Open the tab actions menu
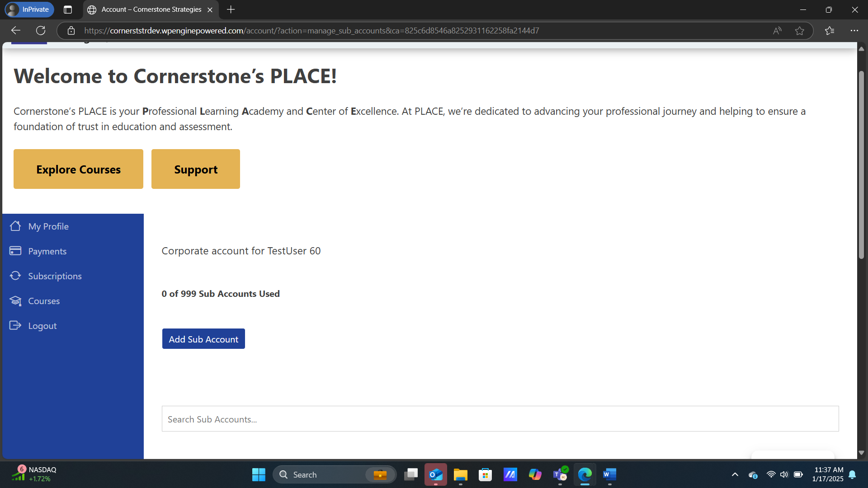The height and width of the screenshot is (488, 868). [x=67, y=9]
